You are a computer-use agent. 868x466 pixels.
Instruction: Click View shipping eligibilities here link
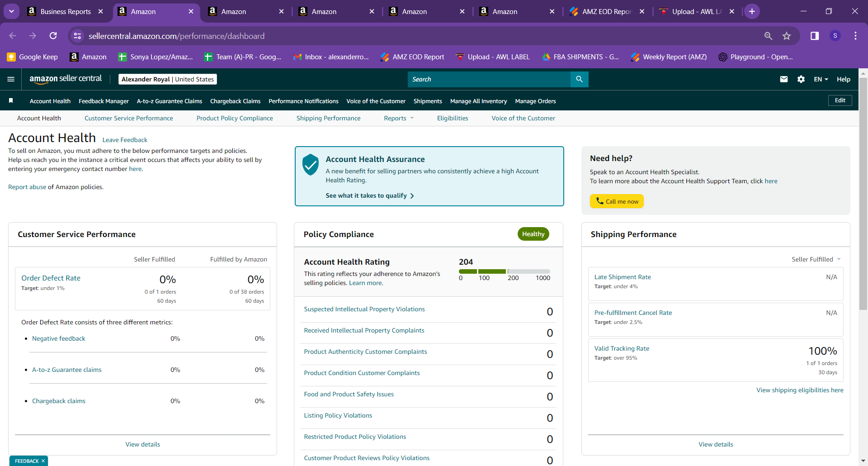[x=800, y=390]
